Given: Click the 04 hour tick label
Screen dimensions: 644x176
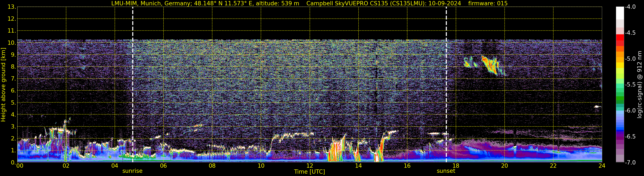Looking at the screenshot, I should click(x=115, y=166).
